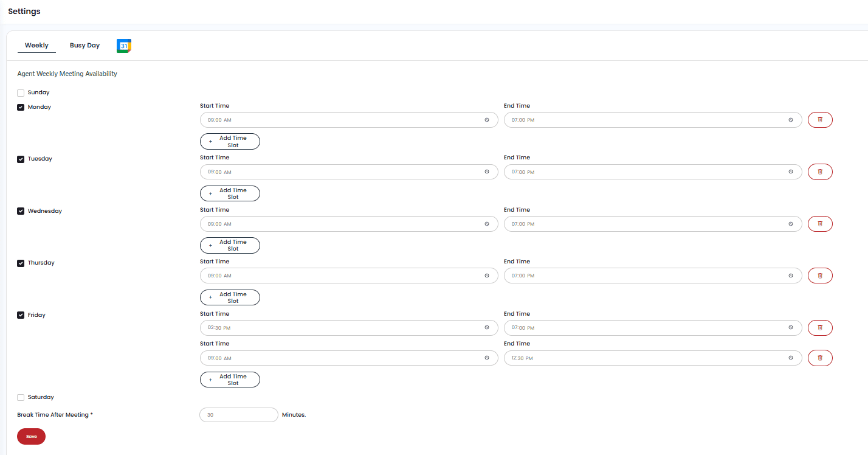Add a time slot for Monday
This screenshot has height=455, width=868.
230,142
